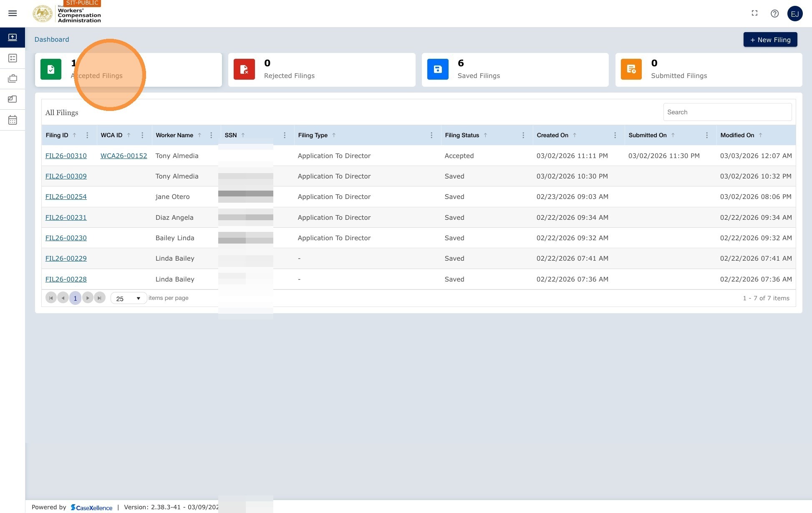Image resolution: width=812 pixels, height=513 pixels.
Task: Open the hamburger navigation menu
Action: 13,13
